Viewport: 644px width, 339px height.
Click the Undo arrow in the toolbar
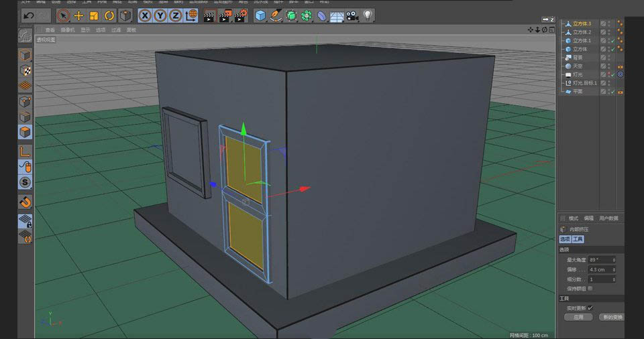click(28, 15)
